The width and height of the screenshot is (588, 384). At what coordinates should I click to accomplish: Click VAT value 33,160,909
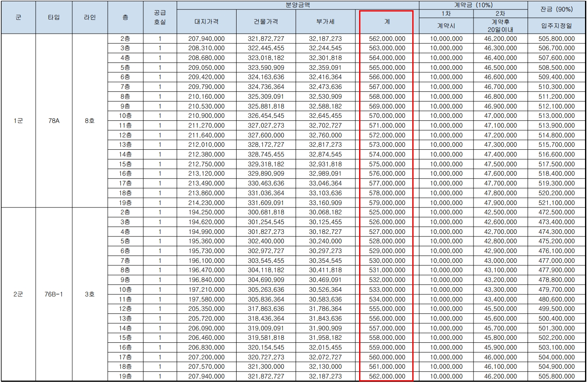[x=325, y=203]
